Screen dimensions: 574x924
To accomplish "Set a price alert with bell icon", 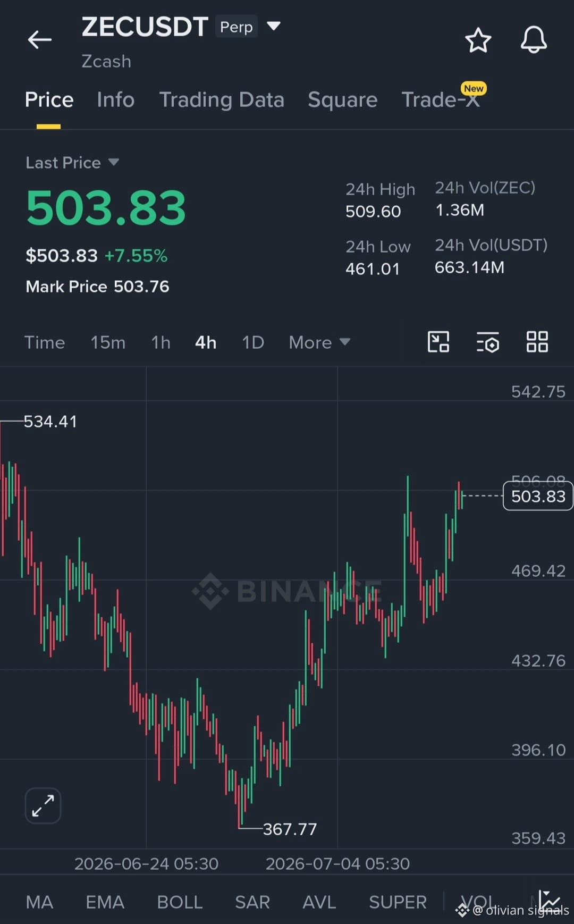I will point(534,40).
